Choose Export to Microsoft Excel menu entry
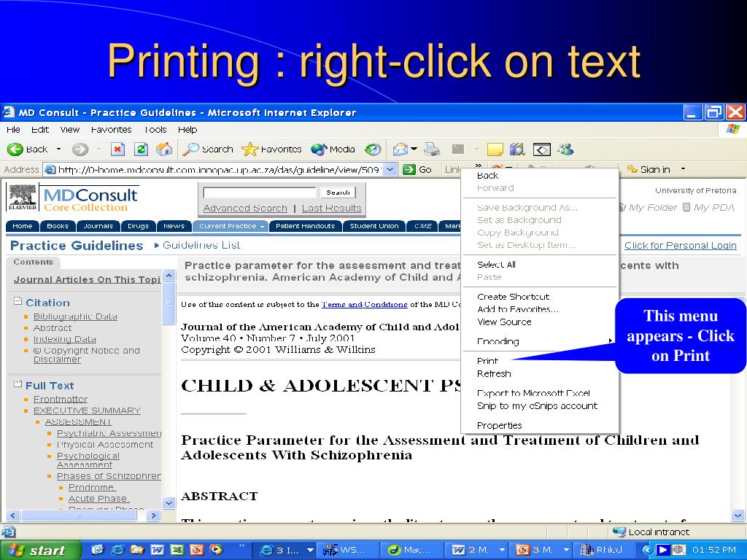The height and width of the screenshot is (560, 747). click(533, 393)
